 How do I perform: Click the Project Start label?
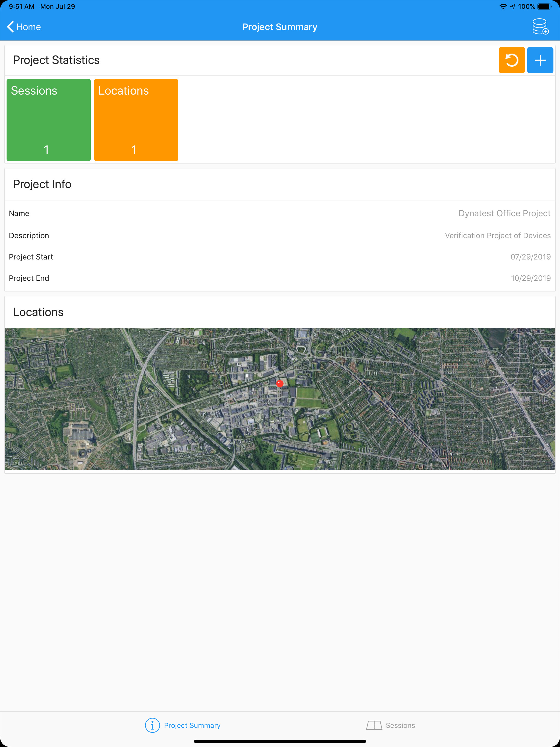(x=31, y=257)
